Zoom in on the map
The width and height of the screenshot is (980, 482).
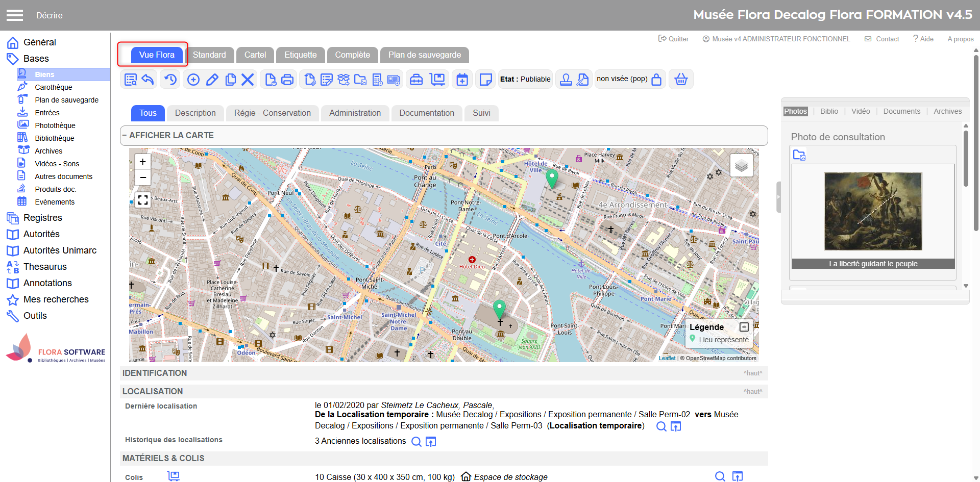[143, 162]
